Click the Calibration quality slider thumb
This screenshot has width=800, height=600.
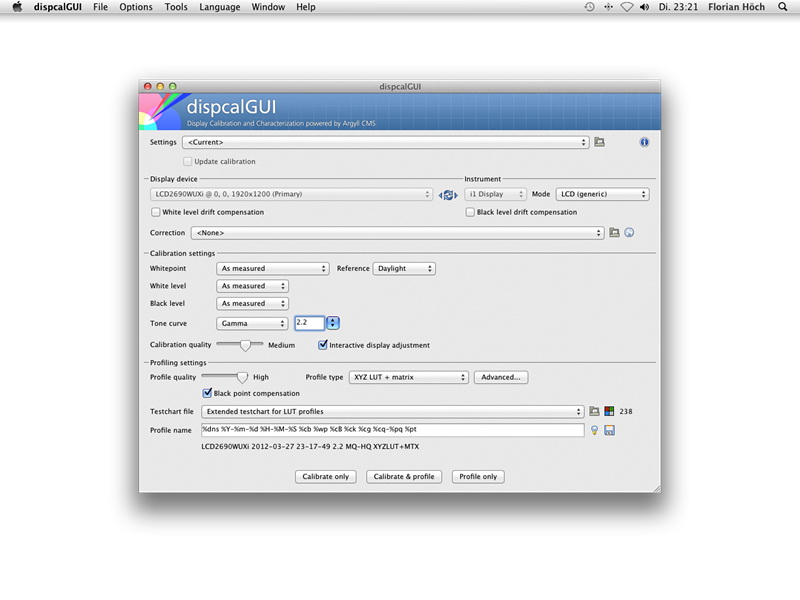click(x=245, y=345)
